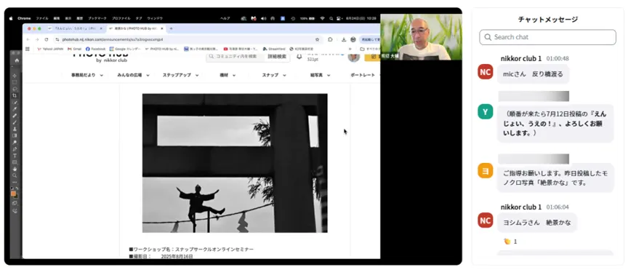Select the Hand tool
This screenshot has width=644, height=275.
click(15, 169)
